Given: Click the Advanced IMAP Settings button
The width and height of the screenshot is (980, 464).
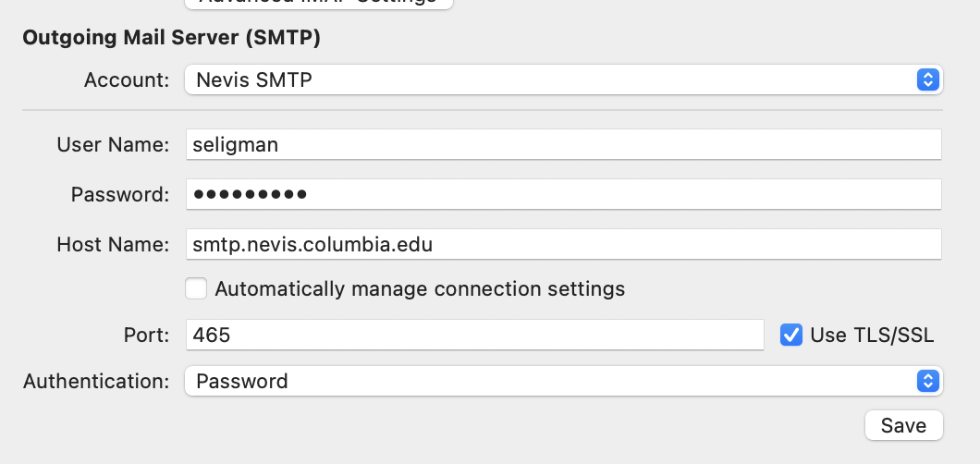Looking at the screenshot, I should (x=319, y=3).
